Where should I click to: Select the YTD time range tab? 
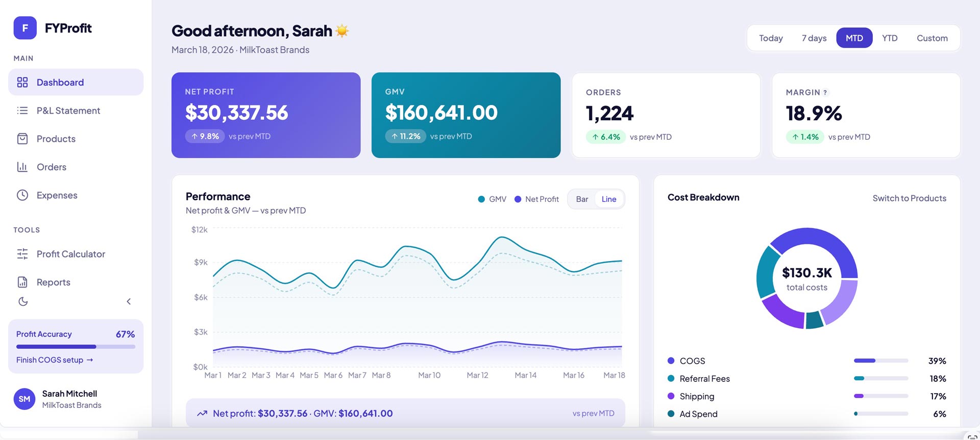889,38
